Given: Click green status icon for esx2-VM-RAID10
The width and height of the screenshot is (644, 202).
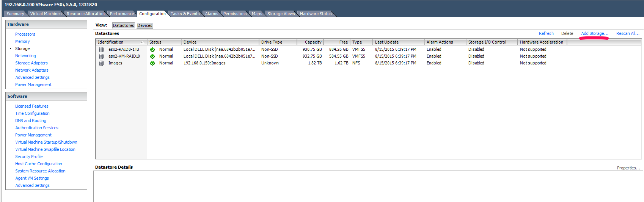Looking at the screenshot, I should (152, 56).
